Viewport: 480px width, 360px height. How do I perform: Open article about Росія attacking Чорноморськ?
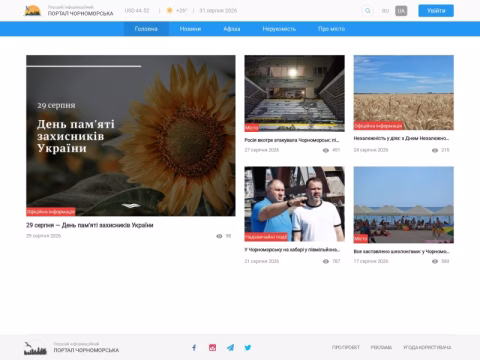tap(292, 140)
